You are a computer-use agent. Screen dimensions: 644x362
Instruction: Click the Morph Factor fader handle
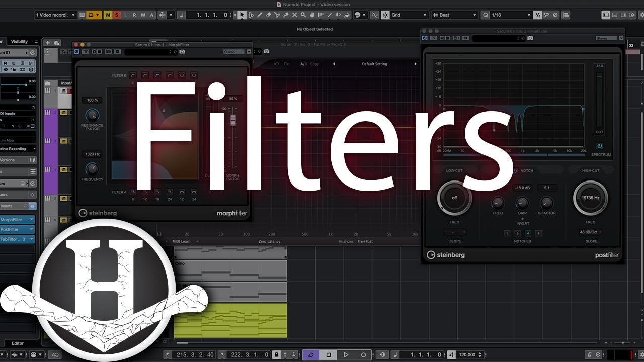click(x=233, y=120)
